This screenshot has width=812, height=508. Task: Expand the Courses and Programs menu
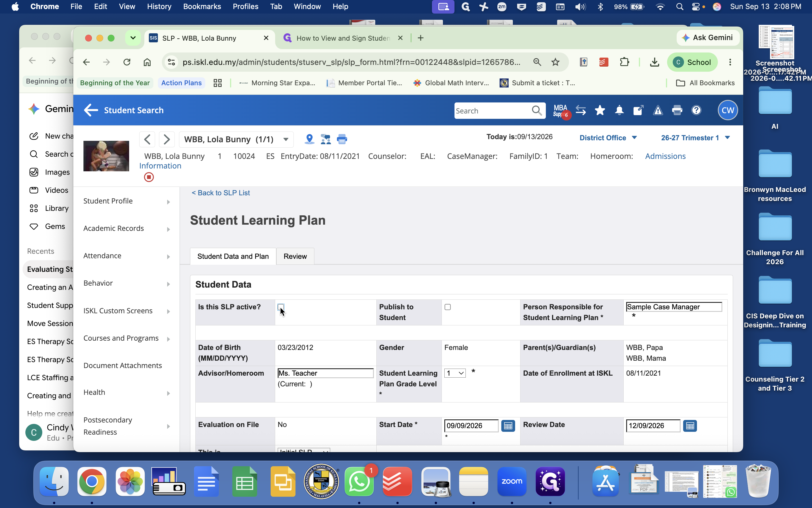127,338
